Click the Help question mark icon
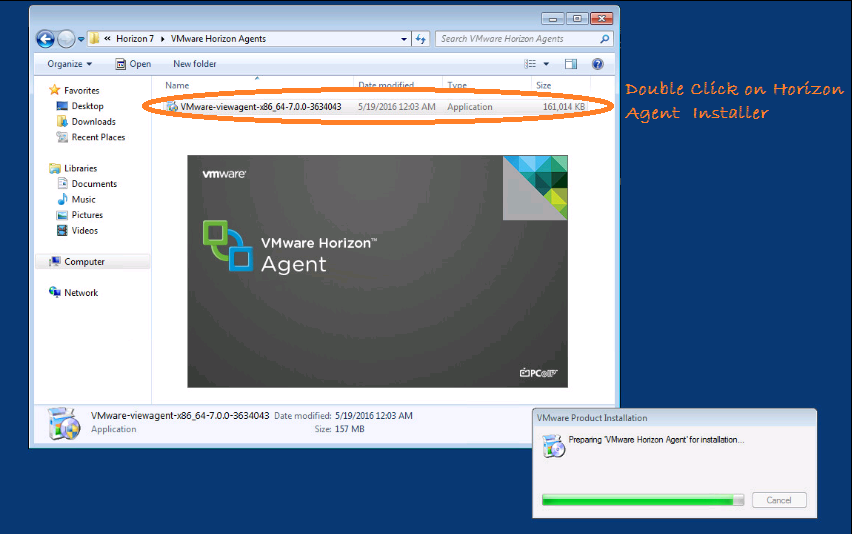Image resolution: width=852 pixels, height=534 pixels. 598,64
